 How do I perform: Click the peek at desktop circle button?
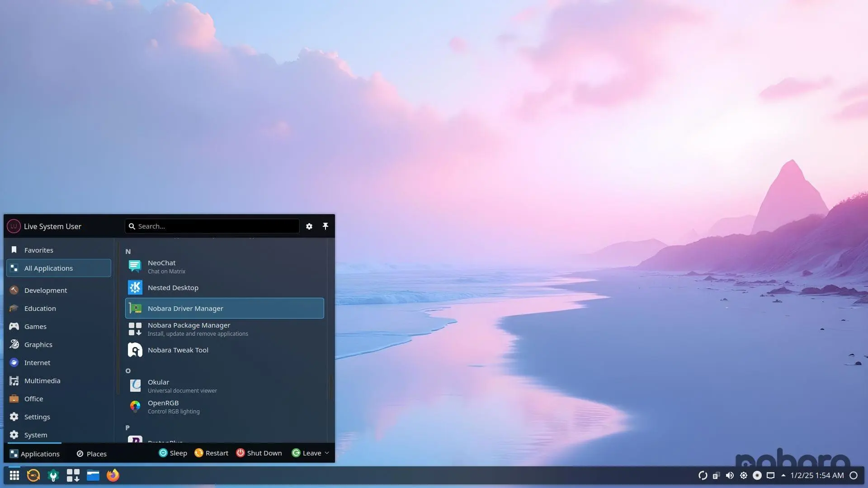click(x=854, y=475)
